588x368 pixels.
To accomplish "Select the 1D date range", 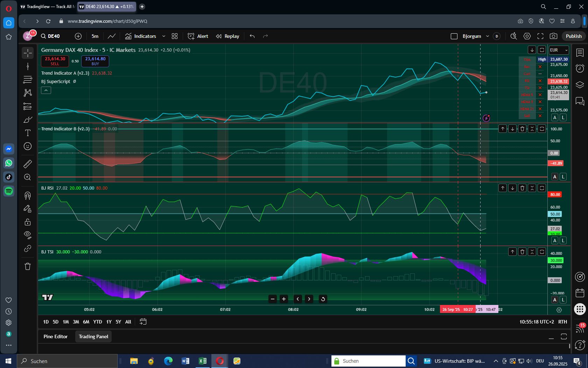I will coord(46,322).
